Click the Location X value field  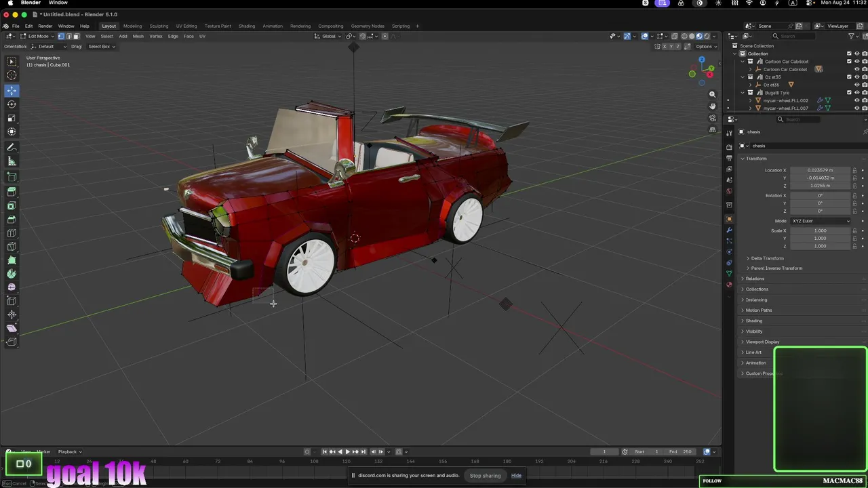click(821, 170)
